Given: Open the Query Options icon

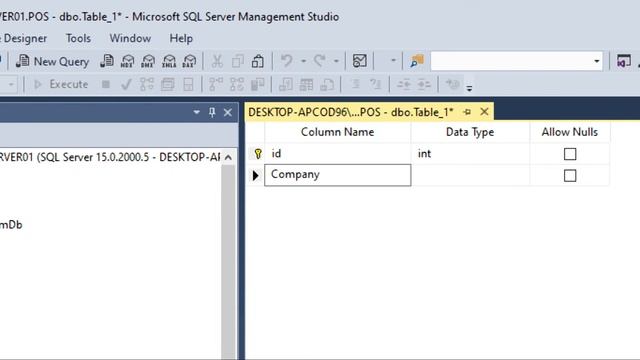Looking at the screenshot, I should tap(167, 84).
